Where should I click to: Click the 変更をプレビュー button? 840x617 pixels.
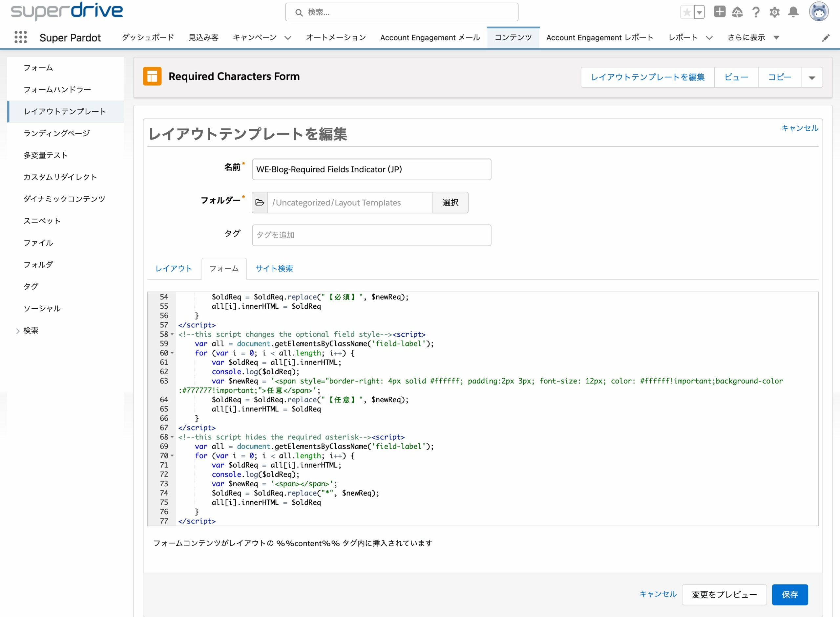pyautogui.click(x=724, y=594)
